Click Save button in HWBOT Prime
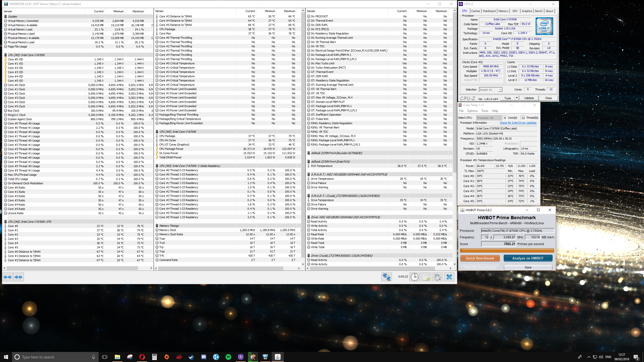 [x=528, y=267]
